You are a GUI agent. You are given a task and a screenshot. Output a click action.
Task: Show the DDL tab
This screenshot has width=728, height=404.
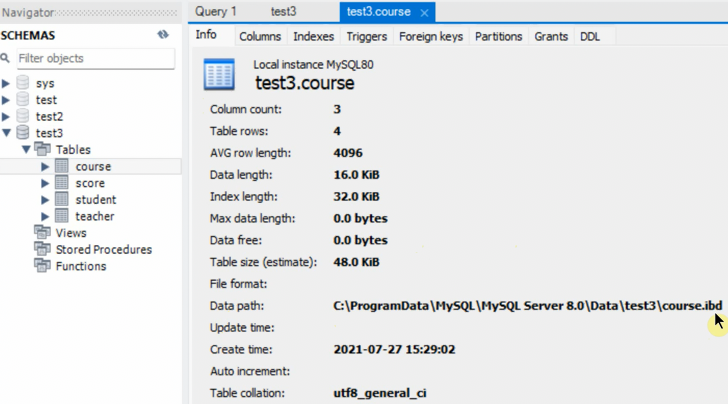[589, 36]
